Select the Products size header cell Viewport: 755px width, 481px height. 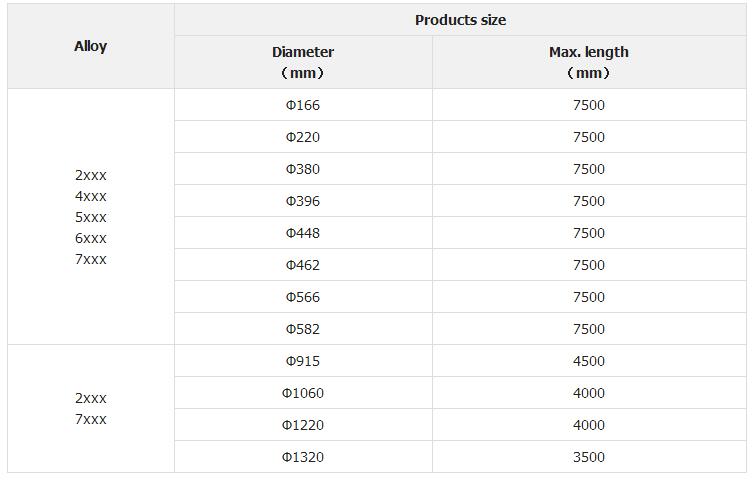[x=460, y=20]
